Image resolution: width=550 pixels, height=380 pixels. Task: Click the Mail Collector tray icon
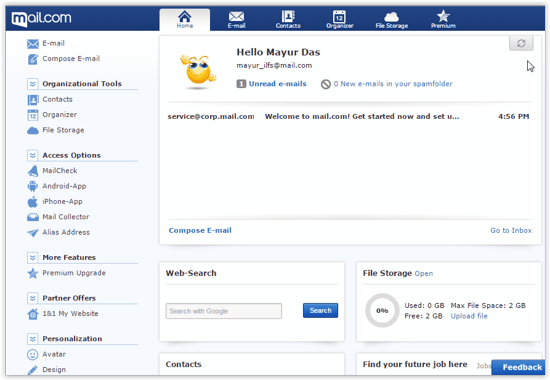[33, 217]
